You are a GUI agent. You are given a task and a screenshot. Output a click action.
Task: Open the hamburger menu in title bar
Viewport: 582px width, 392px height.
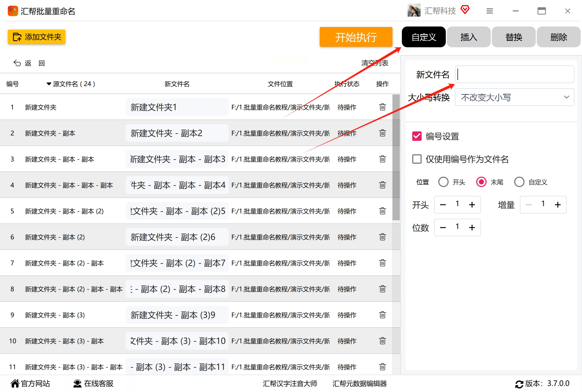[489, 11]
